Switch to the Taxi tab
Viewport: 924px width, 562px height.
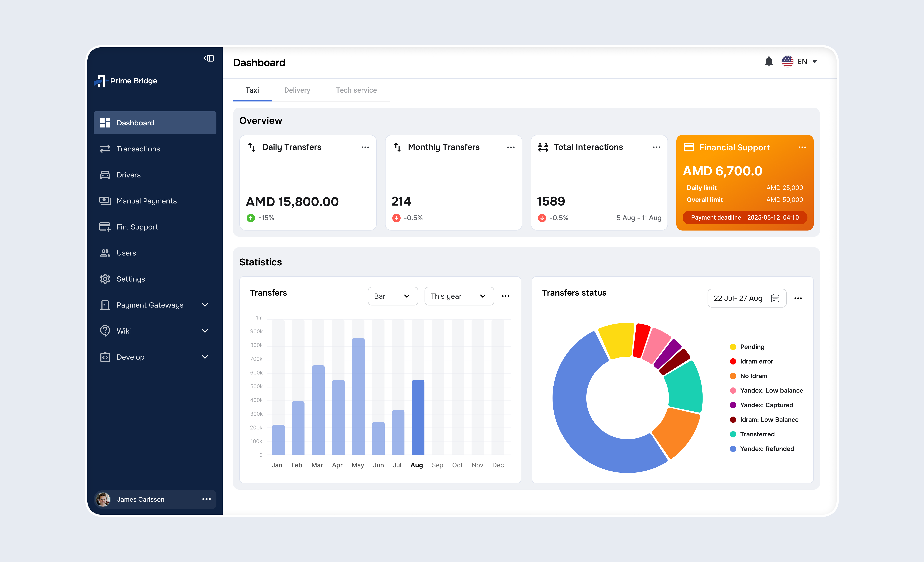(252, 90)
